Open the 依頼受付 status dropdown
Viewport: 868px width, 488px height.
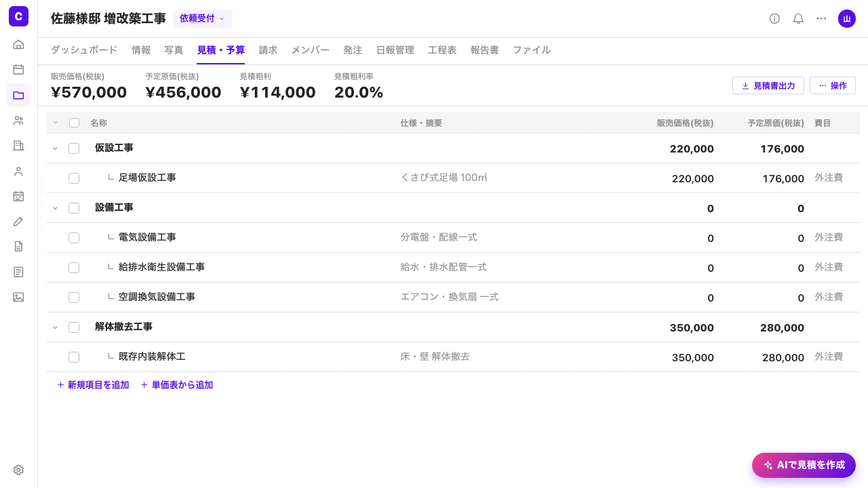coord(202,18)
